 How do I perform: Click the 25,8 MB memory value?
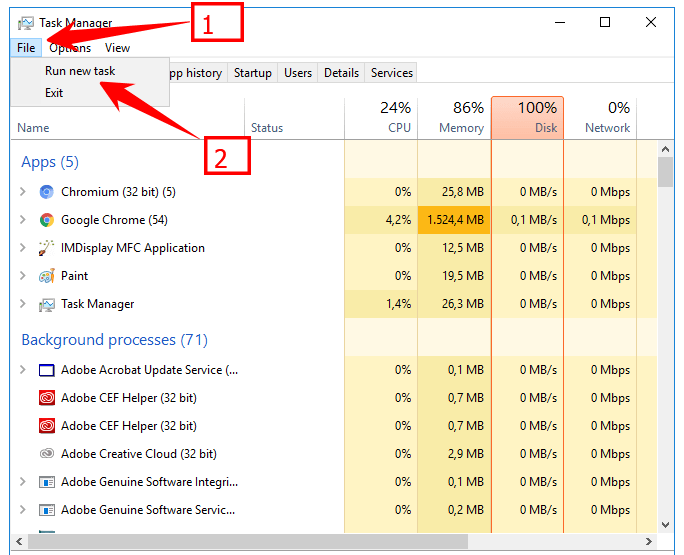click(x=463, y=192)
